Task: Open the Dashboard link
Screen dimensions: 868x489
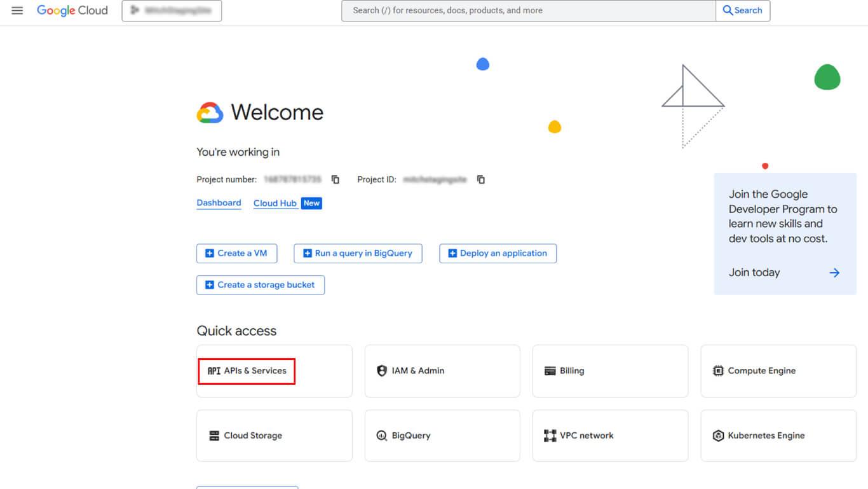Action: 219,203
